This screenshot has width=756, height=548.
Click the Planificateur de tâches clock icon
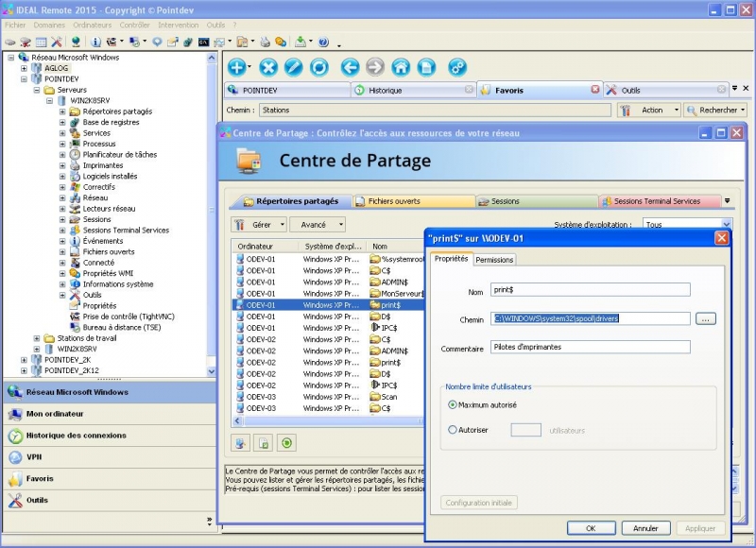[75, 155]
